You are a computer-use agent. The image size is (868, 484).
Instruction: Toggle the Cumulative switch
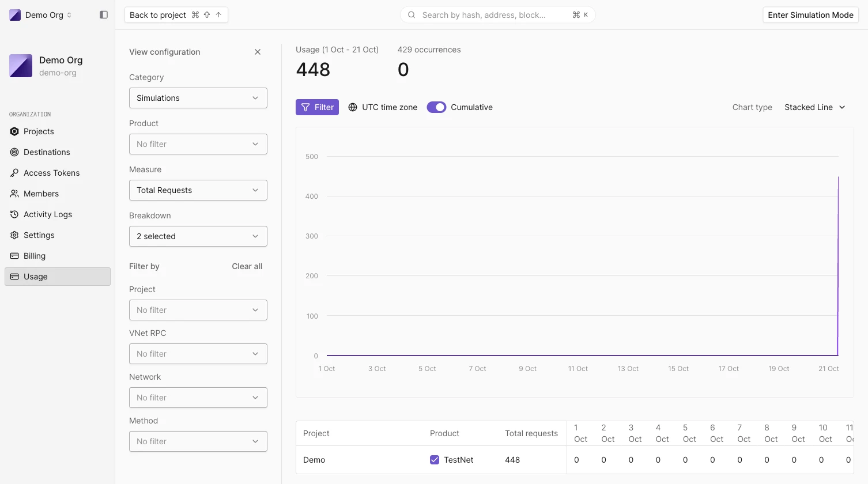pyautogui.click(x=436, y=107)
